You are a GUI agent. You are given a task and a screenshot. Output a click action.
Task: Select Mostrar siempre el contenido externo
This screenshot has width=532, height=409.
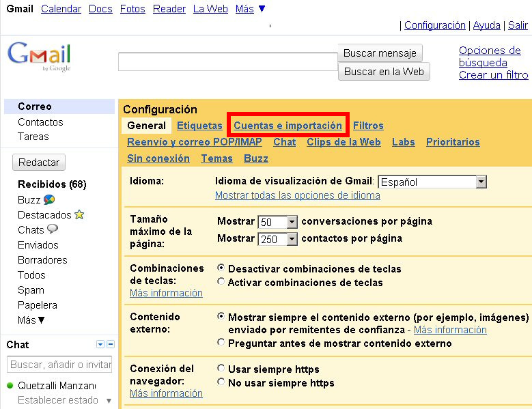click(221, 316)
